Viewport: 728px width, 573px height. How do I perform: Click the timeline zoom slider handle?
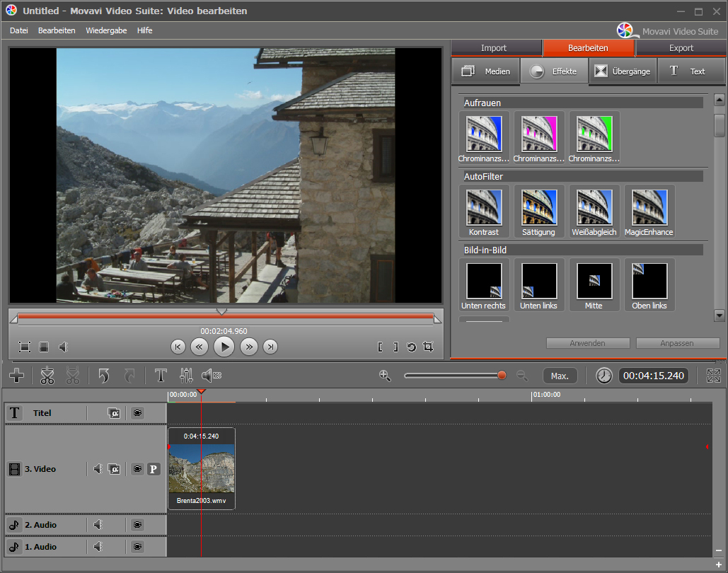pyautogui.click(x=502, y=376)
